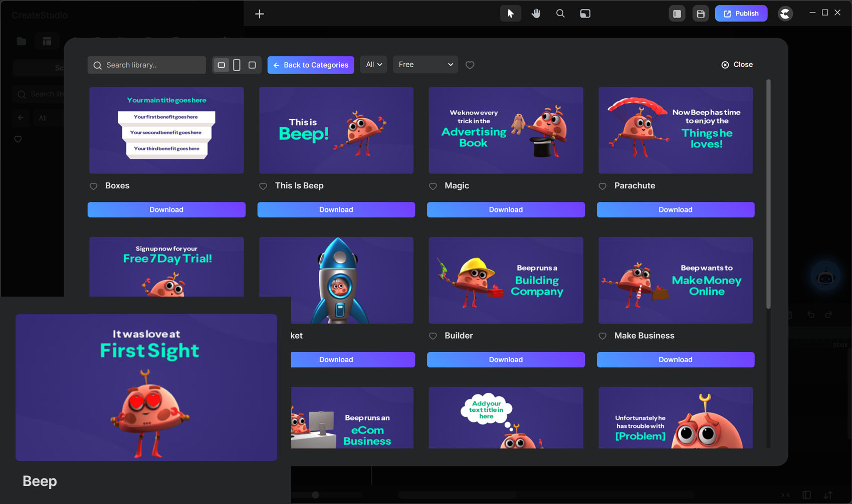Select the pointer selection tool
Image resolution: width=852 pixels, height=504 pixels.
510,14
